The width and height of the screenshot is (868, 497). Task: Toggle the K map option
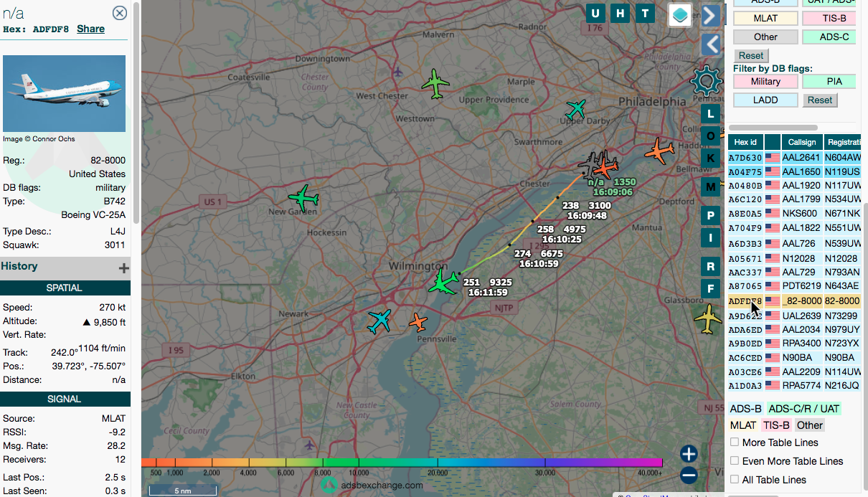click(x=710, y=158)
